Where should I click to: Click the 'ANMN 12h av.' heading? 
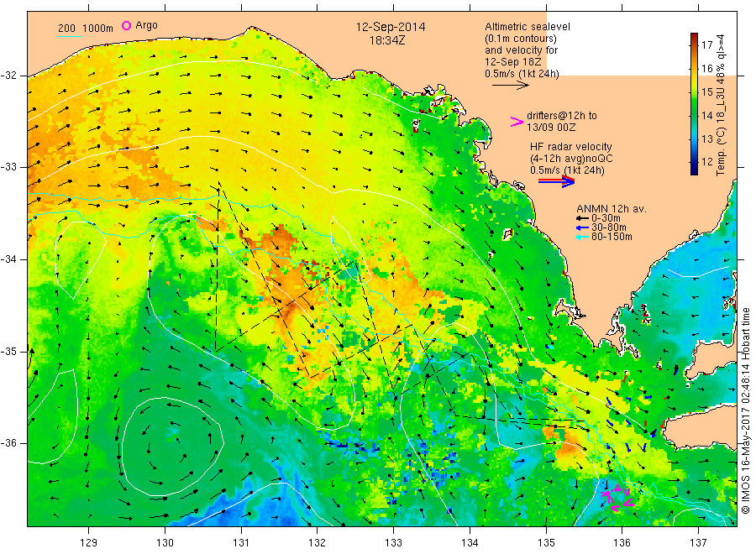click(612, 209)
